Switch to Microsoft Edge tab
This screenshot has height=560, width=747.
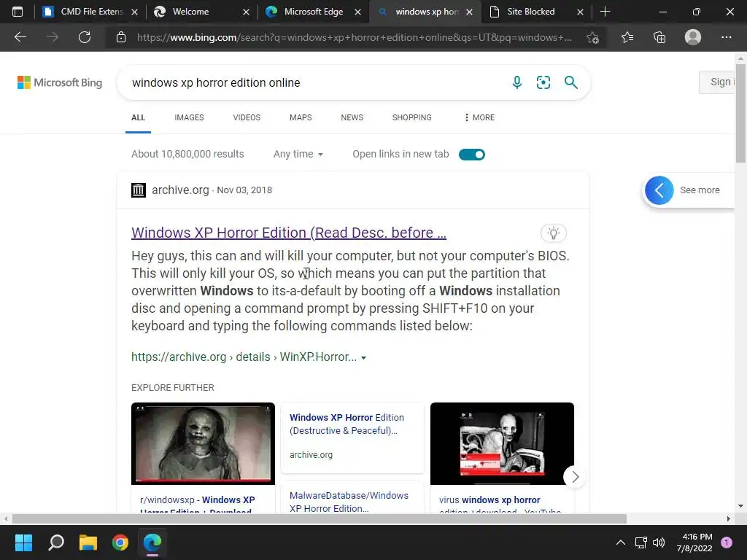click(x=314, y=12)
